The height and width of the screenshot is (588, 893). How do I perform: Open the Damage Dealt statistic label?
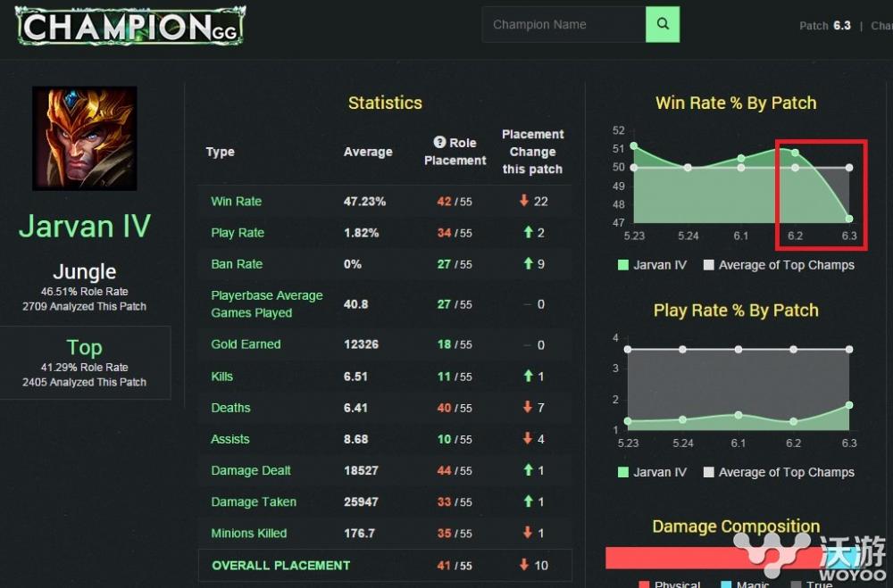251,471
